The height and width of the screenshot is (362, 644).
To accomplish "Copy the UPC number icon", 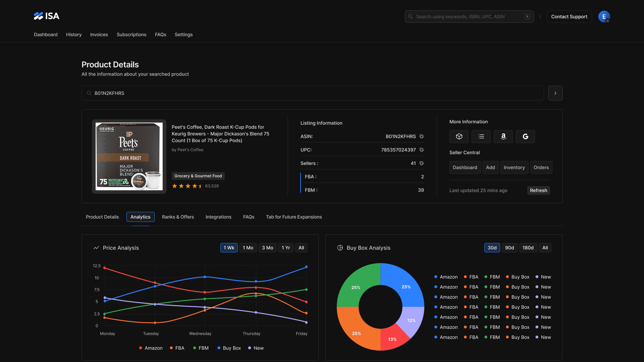I will tap(422, 150).
